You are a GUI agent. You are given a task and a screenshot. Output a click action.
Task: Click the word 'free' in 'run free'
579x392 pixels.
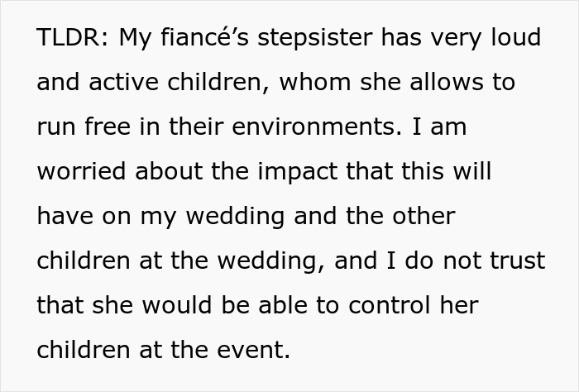[108, 127]
